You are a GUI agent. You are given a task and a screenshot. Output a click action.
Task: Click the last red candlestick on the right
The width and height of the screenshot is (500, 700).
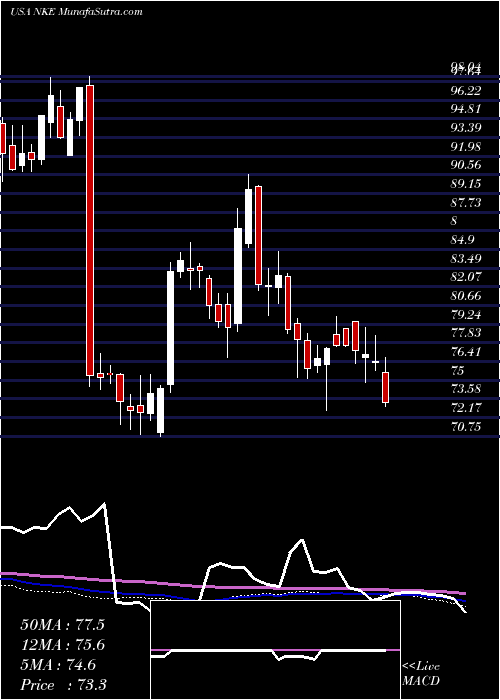386,387
